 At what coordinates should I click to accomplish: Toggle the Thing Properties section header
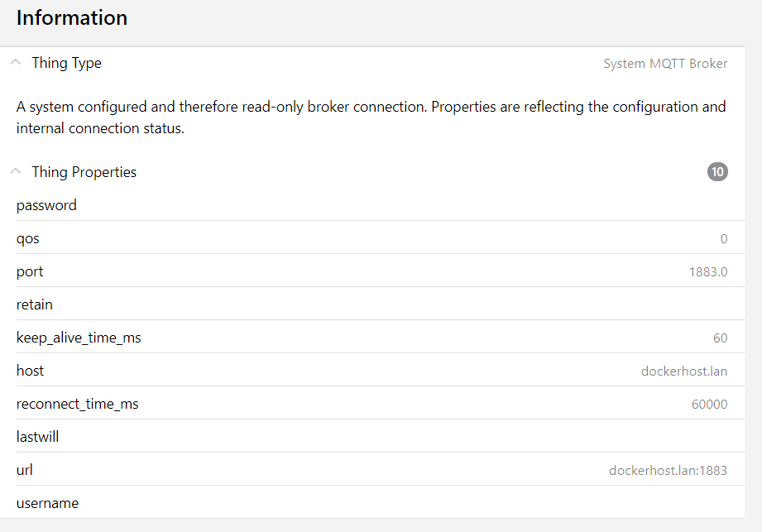click(x=84, y=172)
